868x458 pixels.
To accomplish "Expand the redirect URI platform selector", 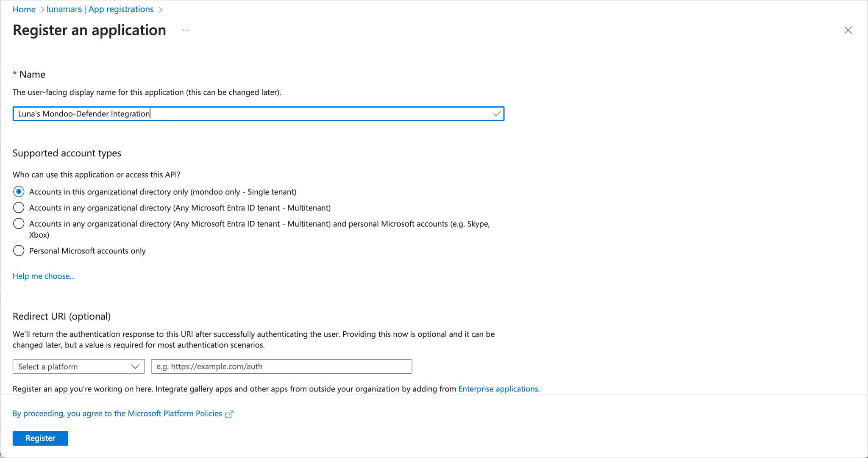I will pos(78,366).
